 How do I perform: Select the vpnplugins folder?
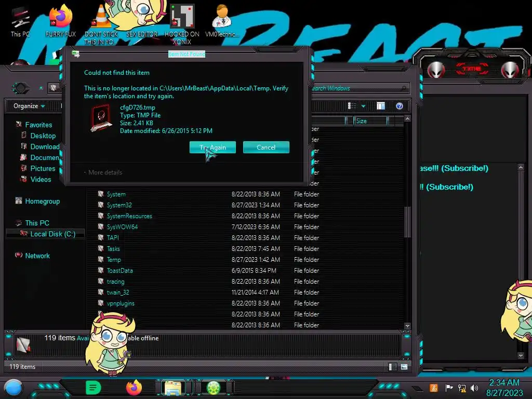pyautogui.click(x=121, y=303)
